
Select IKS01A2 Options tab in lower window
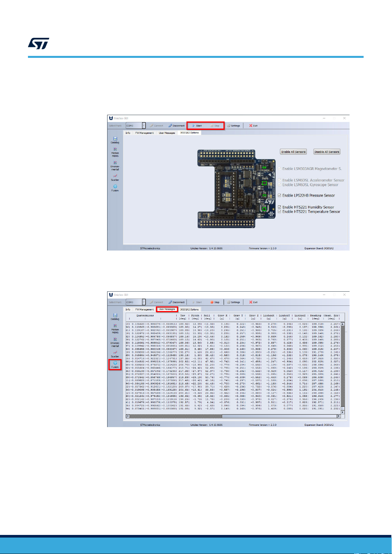tap(189, 309)
